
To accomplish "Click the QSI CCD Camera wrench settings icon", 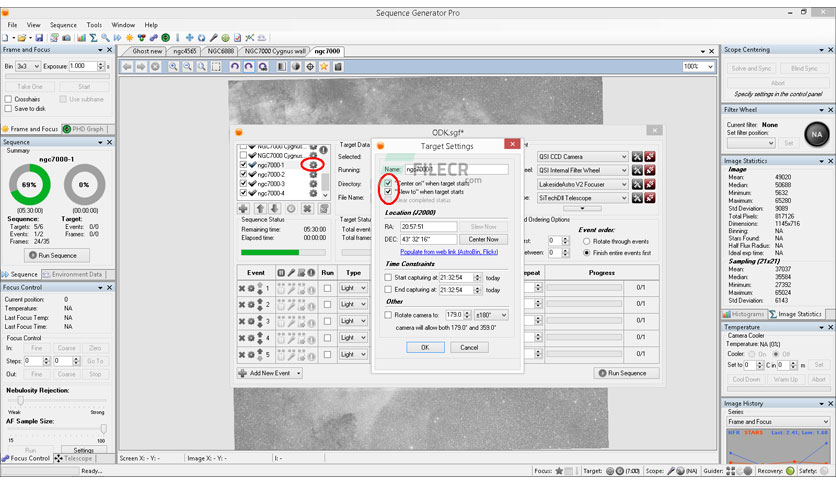I will (637, 157).
